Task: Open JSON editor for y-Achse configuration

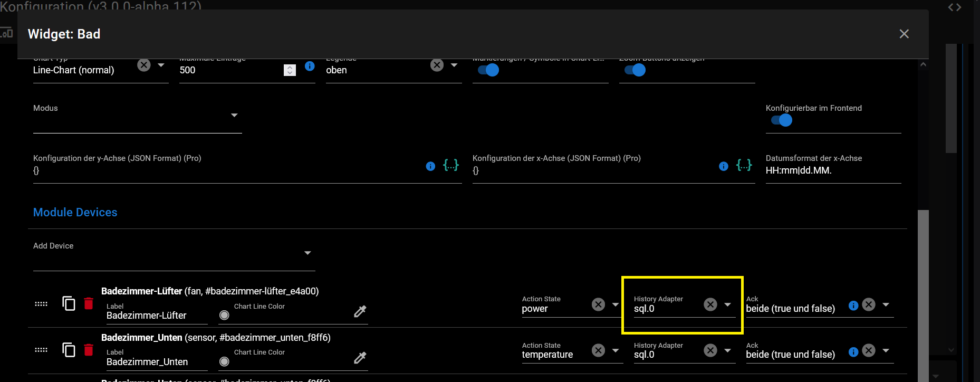Action: pos(451,165)
